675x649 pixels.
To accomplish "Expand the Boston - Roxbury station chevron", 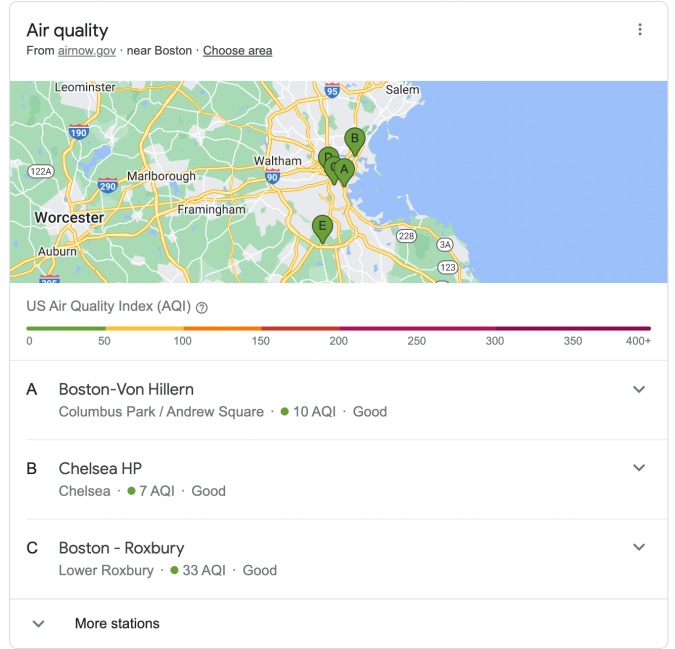I will (639, 547).
